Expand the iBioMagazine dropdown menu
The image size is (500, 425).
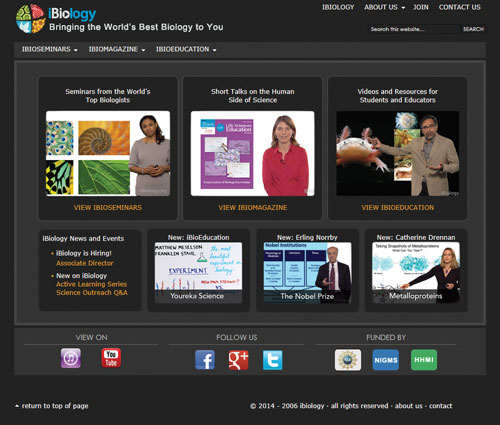tap(117, 49)
